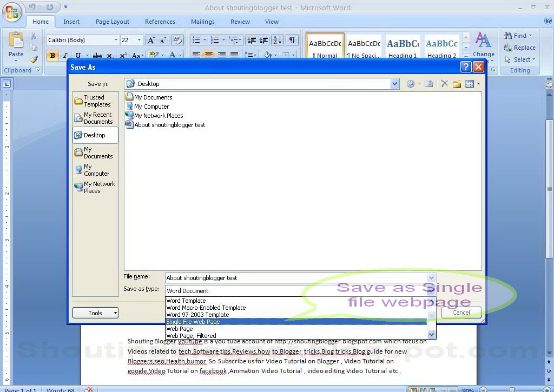The width and height of the screenshot is (554, 392).
Task: Click the Strikethrough icon
Action: (x=97, y=56)
